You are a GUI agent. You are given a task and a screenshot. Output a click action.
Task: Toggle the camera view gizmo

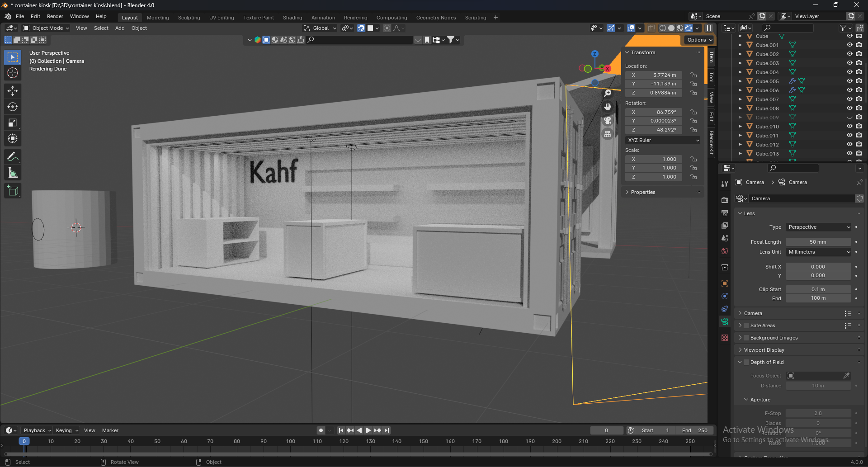point(608,121)
